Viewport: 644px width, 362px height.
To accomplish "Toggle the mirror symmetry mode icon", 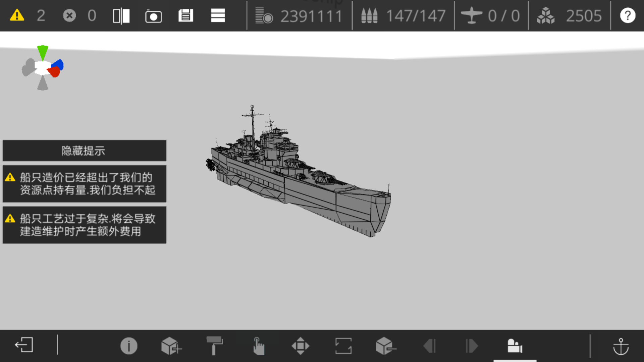I will click(x=121, y=16).
